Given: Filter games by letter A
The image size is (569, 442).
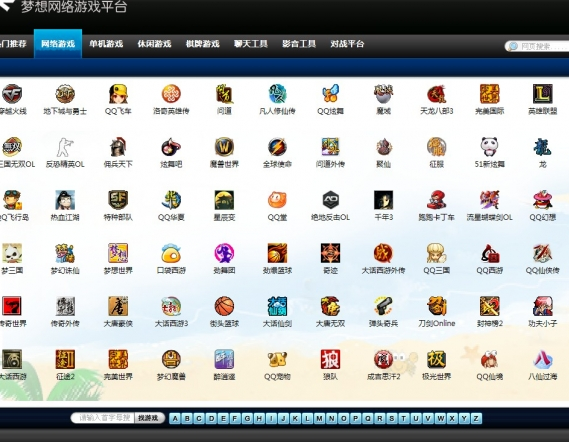Looking at the screenshot, I should [175, 418].
